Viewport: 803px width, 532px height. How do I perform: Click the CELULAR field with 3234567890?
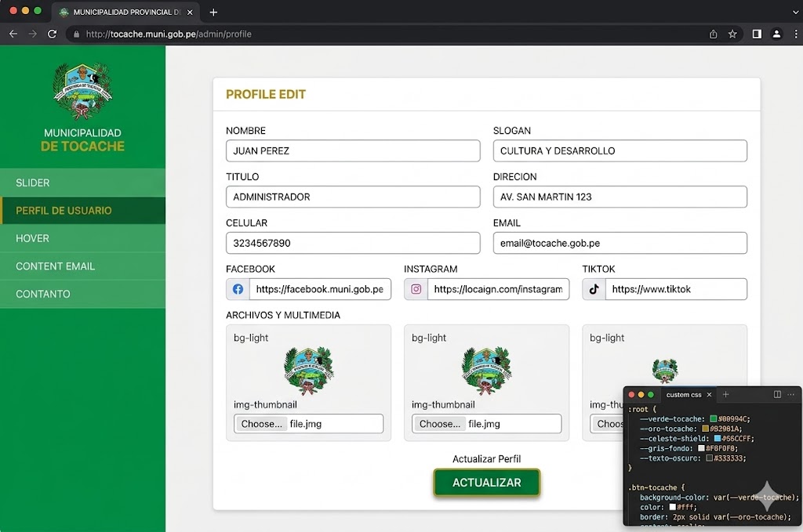[x=353, y=243]
